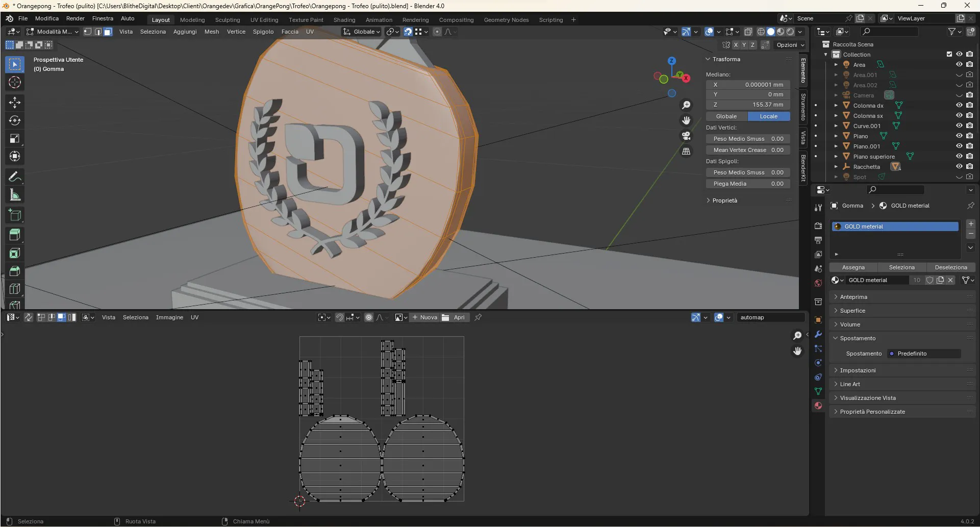Uncheck the Collection exclude checkbox
The height and width of the screenshot is (527, 980).
(x=949, y=54)
